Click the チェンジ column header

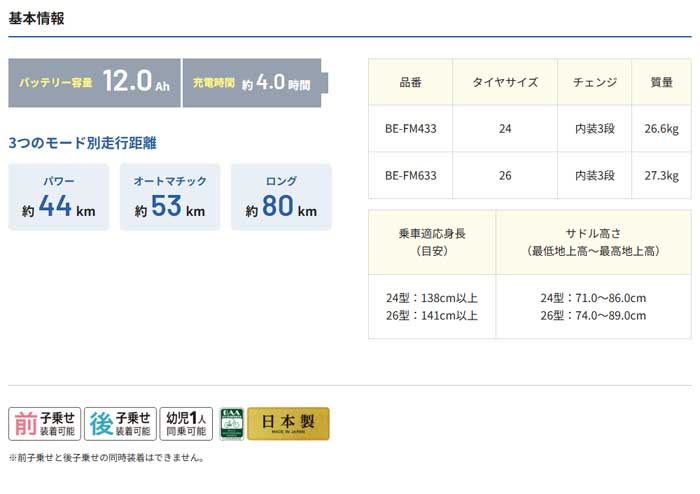(595, 83)
